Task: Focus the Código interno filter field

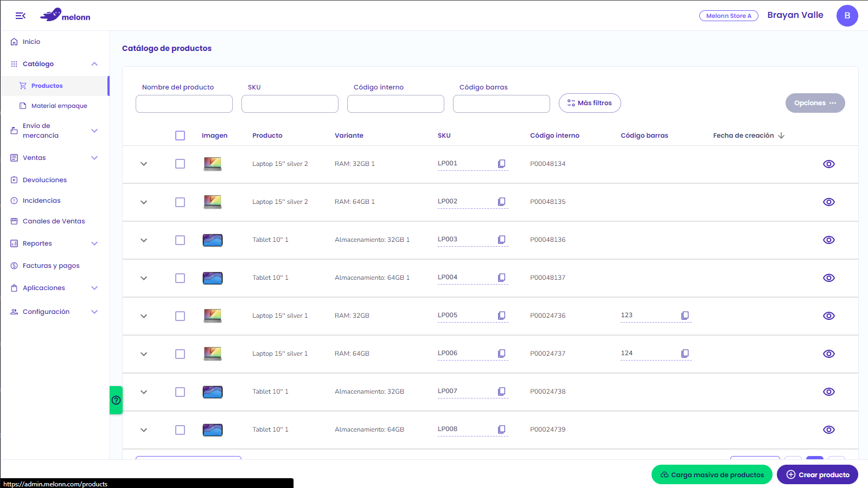Action: point(395,104)
